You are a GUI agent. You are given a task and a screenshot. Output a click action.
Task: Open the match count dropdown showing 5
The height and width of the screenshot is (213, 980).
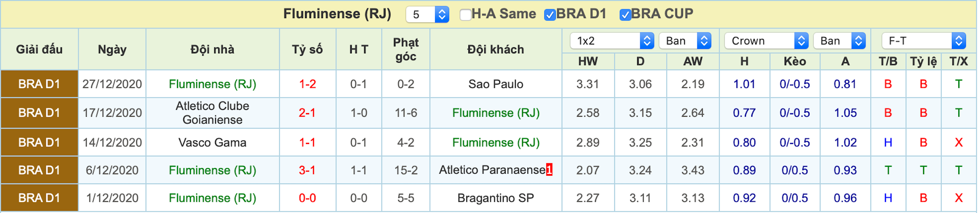pos(427,15)
